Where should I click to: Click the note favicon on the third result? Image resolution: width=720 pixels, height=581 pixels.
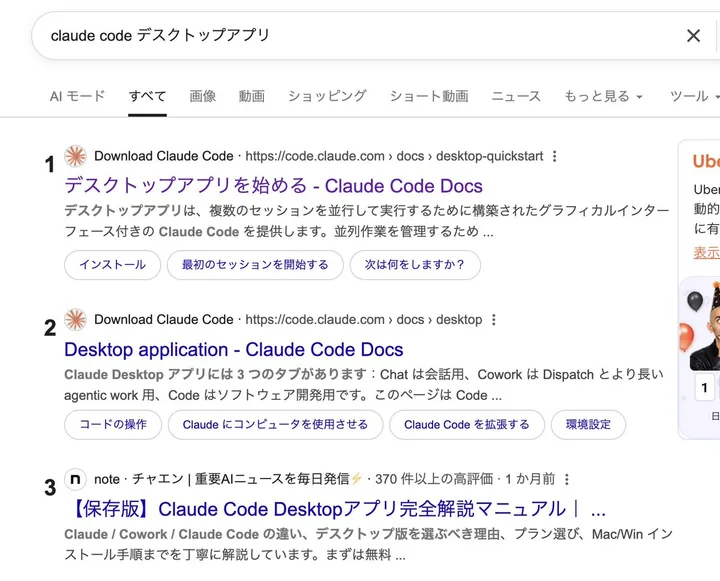75,479
